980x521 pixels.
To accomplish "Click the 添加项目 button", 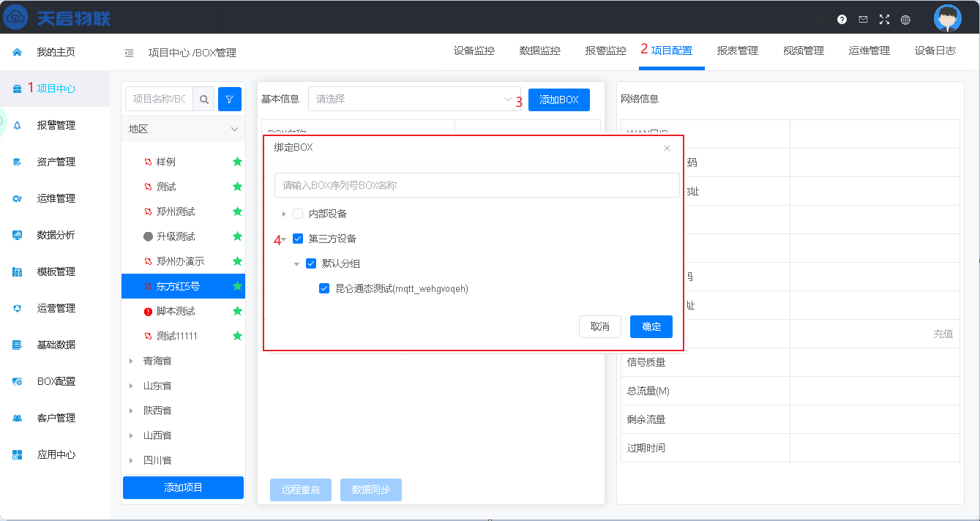I will click(x=183, y=487).
